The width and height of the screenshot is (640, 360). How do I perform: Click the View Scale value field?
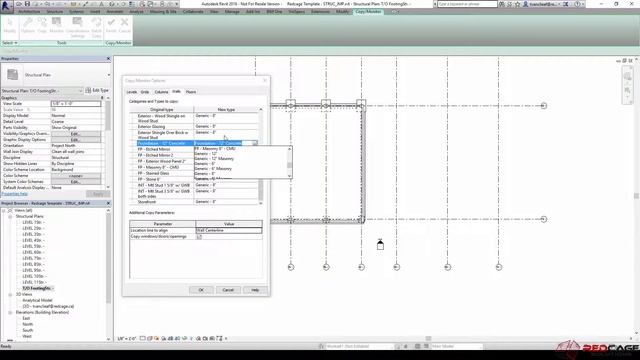click(76, 104)
